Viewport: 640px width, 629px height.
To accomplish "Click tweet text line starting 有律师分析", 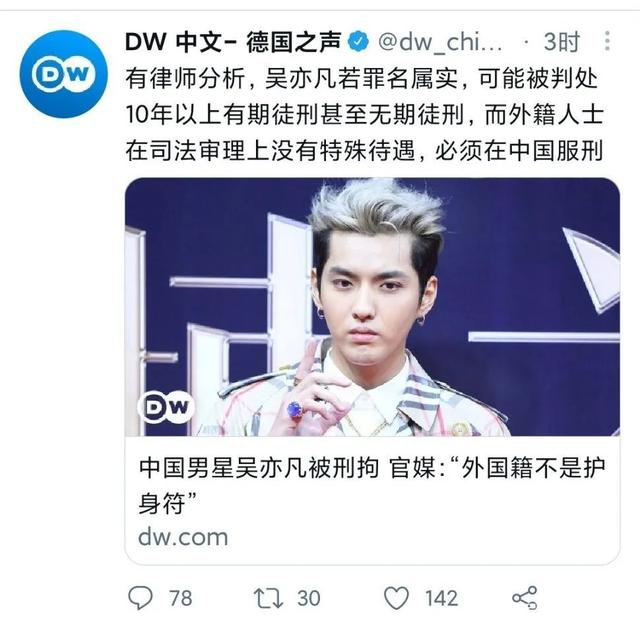I will pos(361,79).
